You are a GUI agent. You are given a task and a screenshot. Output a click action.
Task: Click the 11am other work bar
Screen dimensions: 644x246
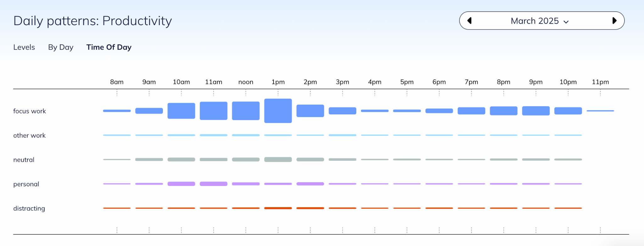tap(214, 135)
